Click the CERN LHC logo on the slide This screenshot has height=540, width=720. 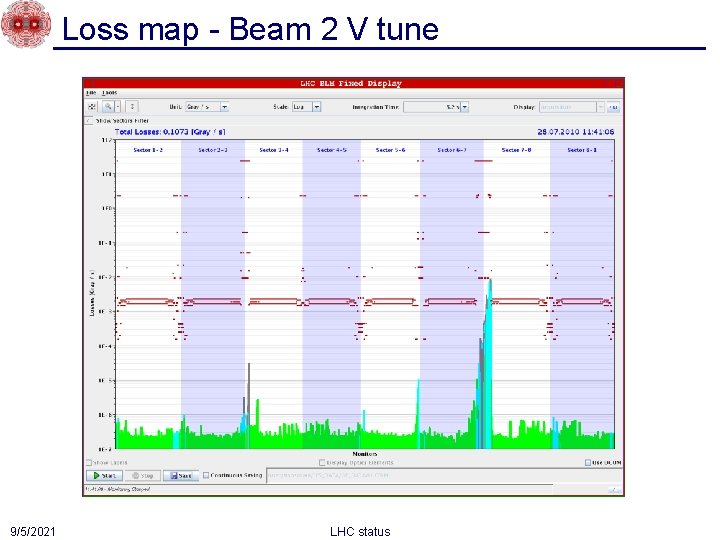[x=26, y=24]
